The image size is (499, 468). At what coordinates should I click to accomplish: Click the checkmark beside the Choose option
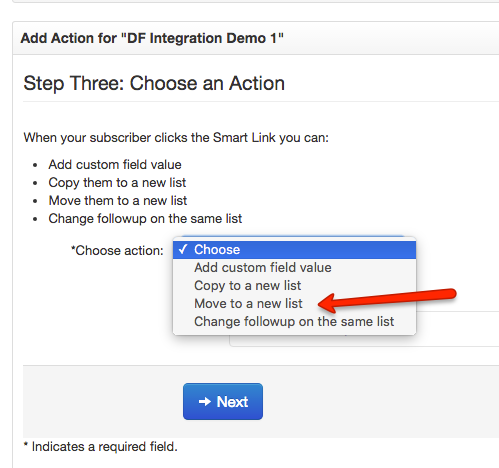pos(183,249)
